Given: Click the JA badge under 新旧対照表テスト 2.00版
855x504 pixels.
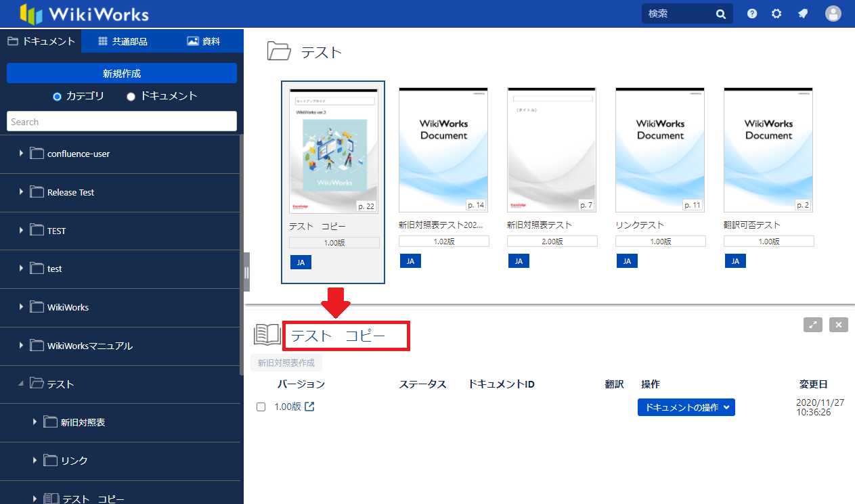Looking at the screenshot, I should tap(519, 261).
